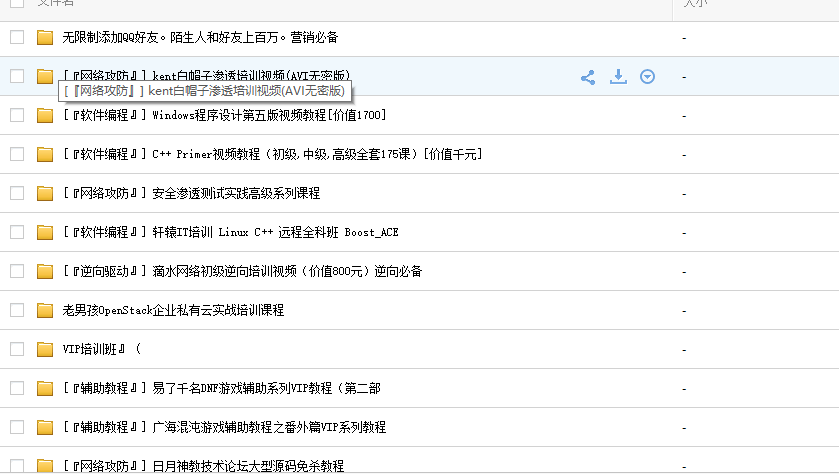This screenshot has width=839, height=474.
Task: Click the folder icon of 老男孩OpenStack row
Action: (x=45, y=310)
